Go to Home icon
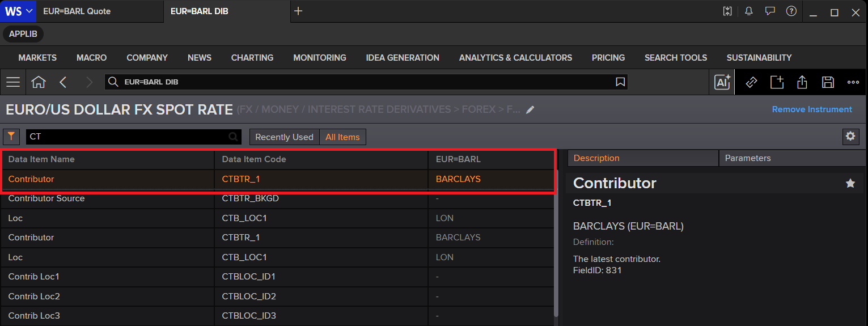This screenshot has width=868, height=326. (39, 82)
